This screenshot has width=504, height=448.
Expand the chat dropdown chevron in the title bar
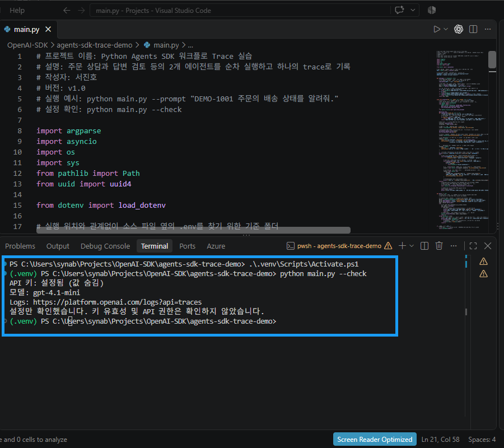tap(413, 10)
